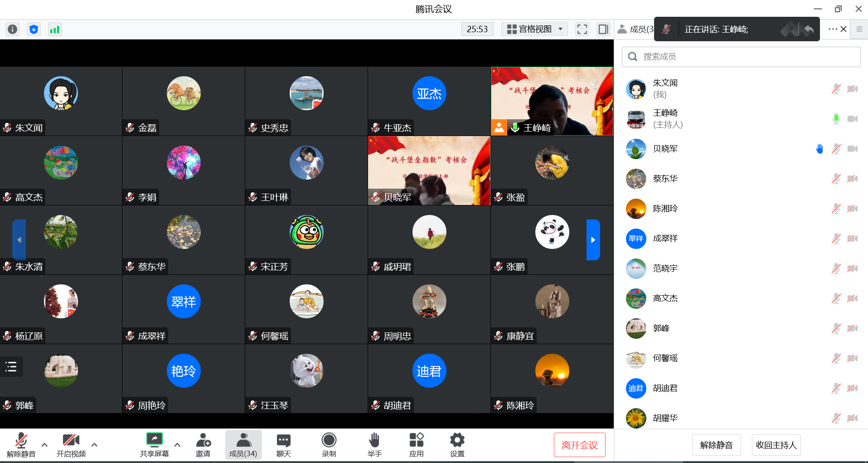Screen dimensions: 868x463
Task: Toggle 贝晓军's camera in member list
Action: click(852, 149)
